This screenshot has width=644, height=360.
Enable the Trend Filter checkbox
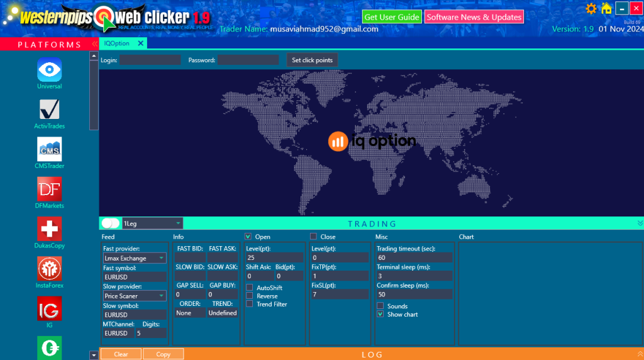click(249, 304)
